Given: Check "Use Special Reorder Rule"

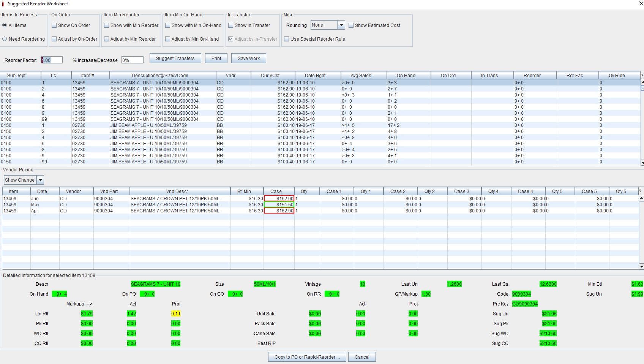Looking at the screenshot, I should pyautogui.click(x=287, y=39).
